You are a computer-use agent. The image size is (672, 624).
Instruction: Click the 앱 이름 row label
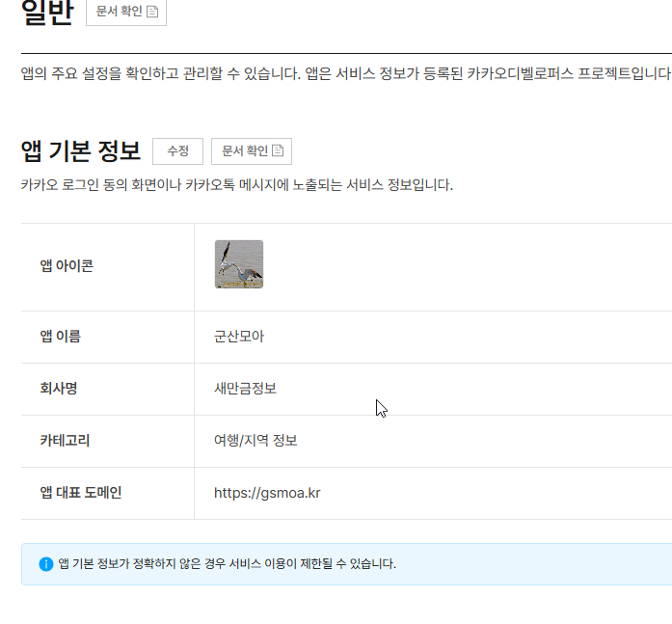pyautogui.click(x=61, y=337)
